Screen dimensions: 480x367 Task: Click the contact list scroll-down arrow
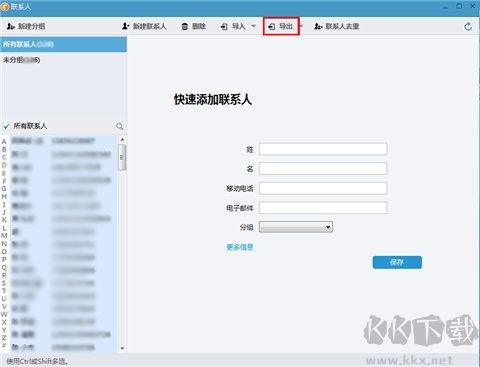click(x=122, y=348)
